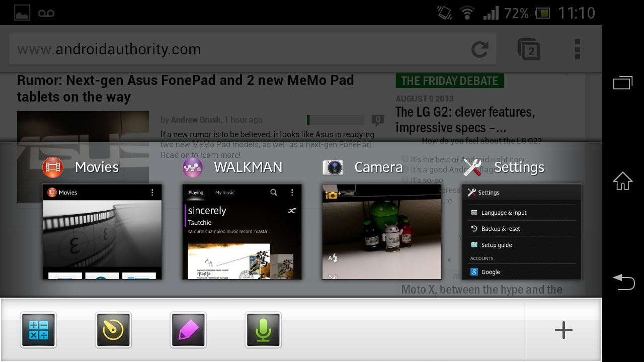644x362 pixels.
Task: Start the Voice Recorder small app
Action: click(263, 330)
